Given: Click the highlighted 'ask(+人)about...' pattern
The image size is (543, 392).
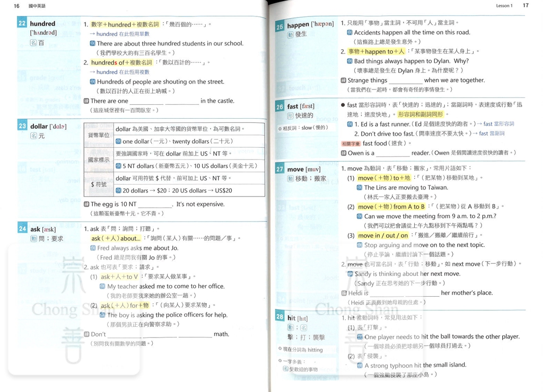Looking at the screenshot, I should pos(116,238).
